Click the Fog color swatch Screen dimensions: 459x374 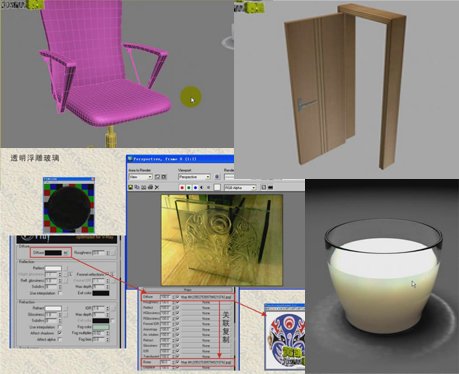[101, 327]
